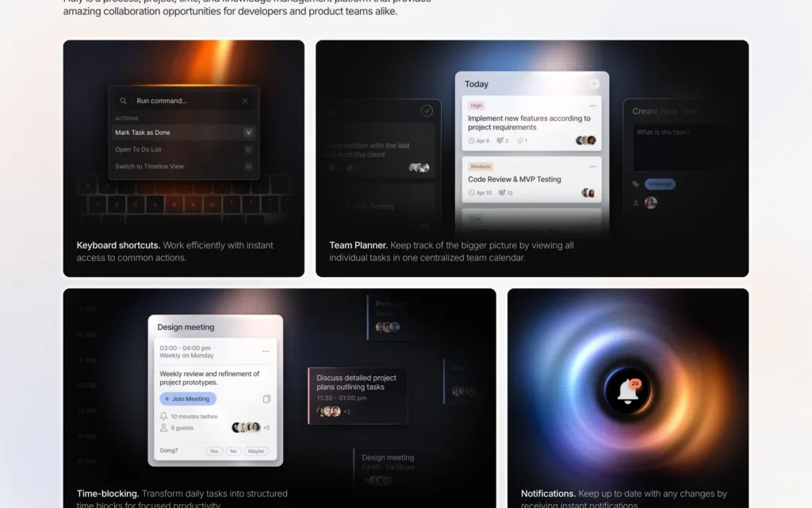Click the guests icon beside 8 guests

pyautogui.click(x=163, y=428)
